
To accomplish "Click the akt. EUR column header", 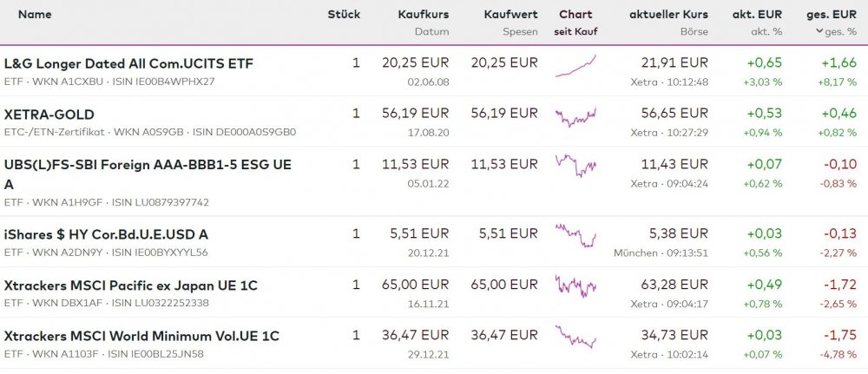I will (759, 15).
